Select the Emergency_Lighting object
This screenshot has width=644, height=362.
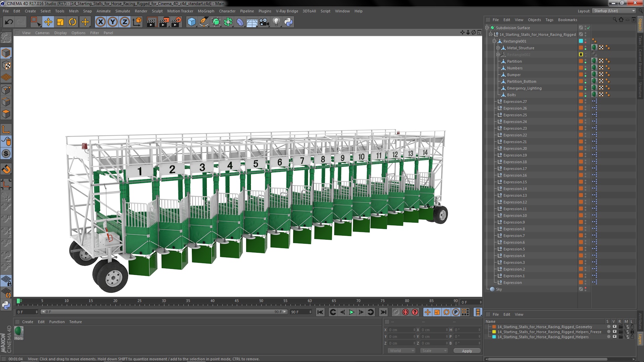click(x=524, y=88)
